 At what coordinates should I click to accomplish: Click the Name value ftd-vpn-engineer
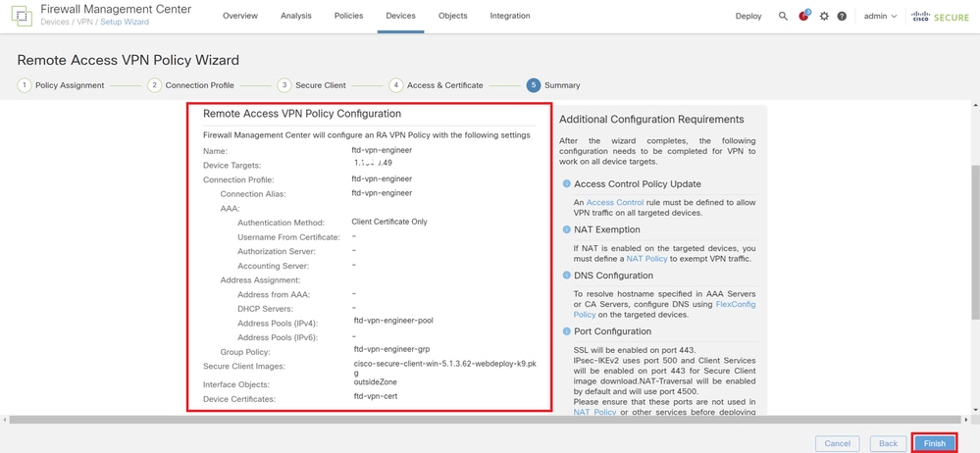[382, 150]
